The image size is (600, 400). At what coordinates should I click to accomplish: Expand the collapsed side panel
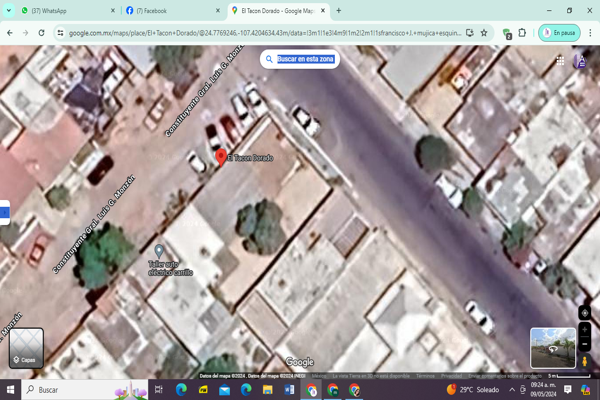click(4, 212)
